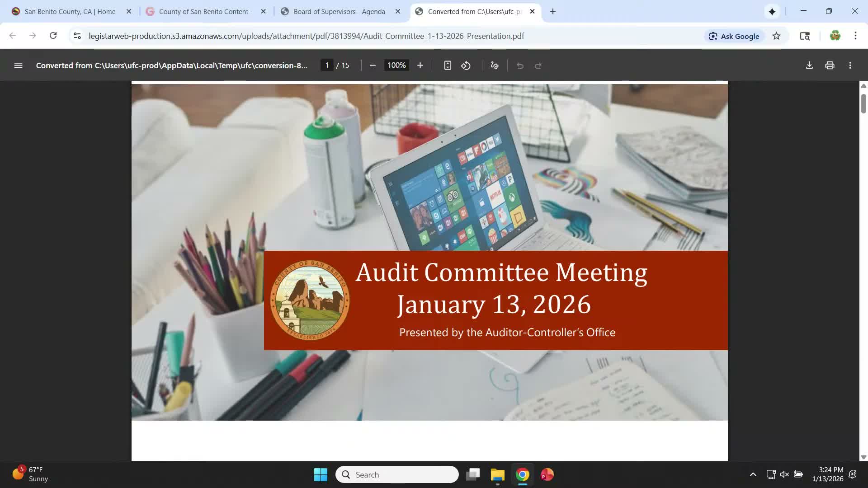
Task: Toggle the PDF sidebar menu
Action: click(18, 66)
